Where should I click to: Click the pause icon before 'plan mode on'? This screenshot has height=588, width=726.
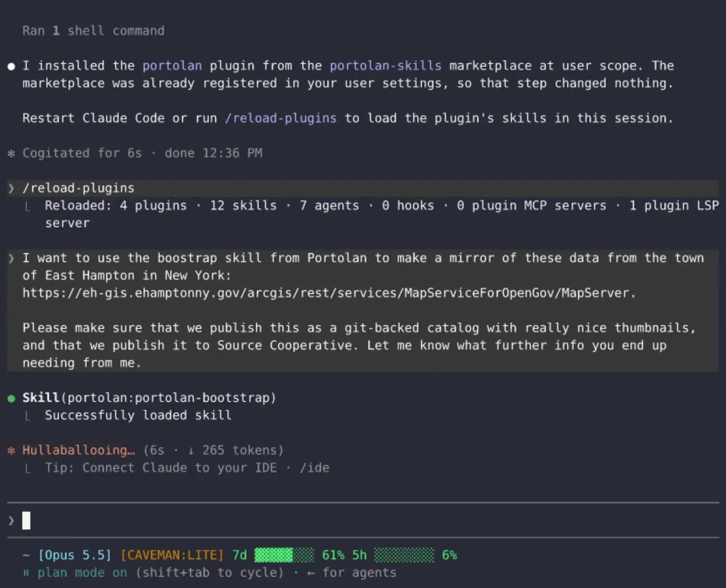(x=26, y=573)
